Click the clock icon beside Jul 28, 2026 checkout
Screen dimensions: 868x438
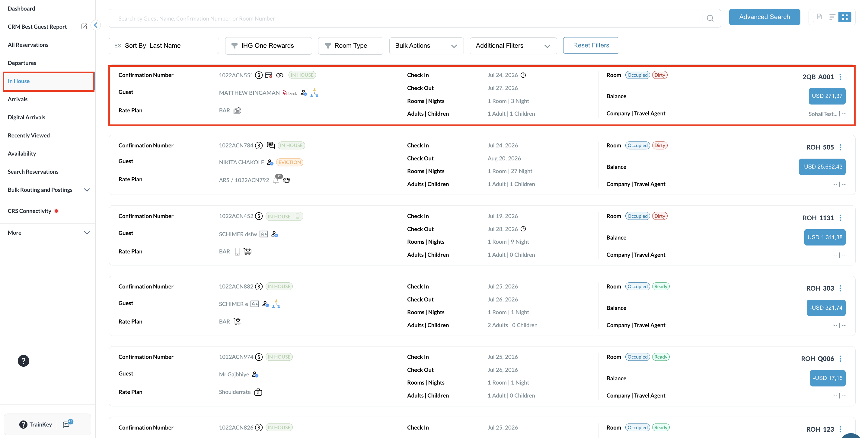523,229
